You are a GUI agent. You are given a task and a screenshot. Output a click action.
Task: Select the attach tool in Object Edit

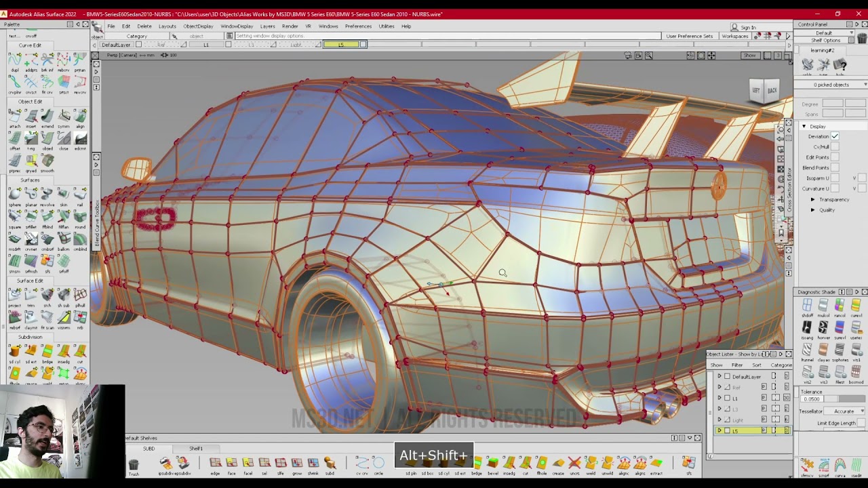pos(14,117)
